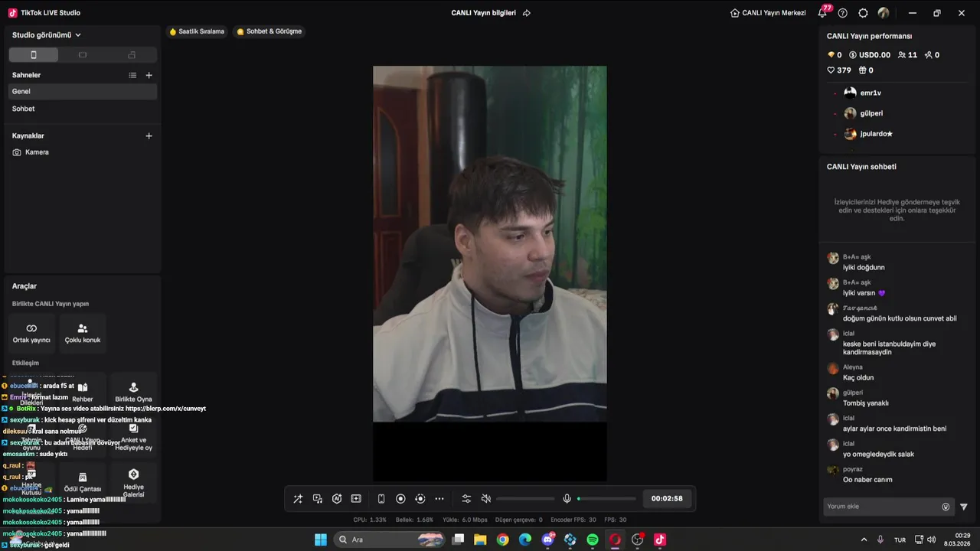
Task: Open the emoji picker in comment box
Action: tap(946, 507)
